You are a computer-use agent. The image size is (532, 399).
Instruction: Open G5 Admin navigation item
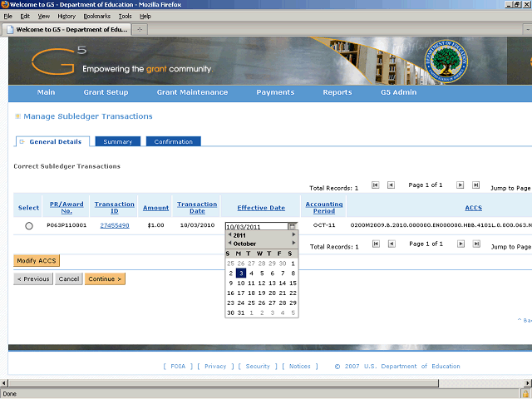pos(399,92)
